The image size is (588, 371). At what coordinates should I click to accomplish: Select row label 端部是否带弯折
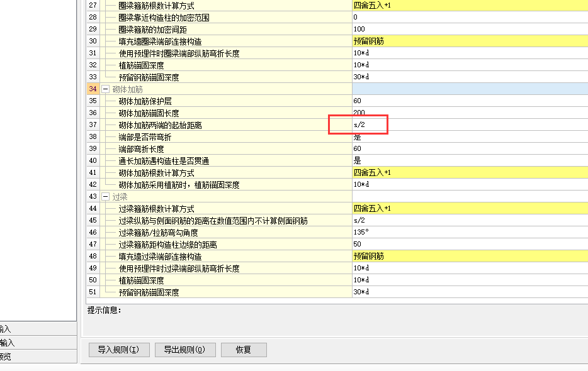click(145, 137)
